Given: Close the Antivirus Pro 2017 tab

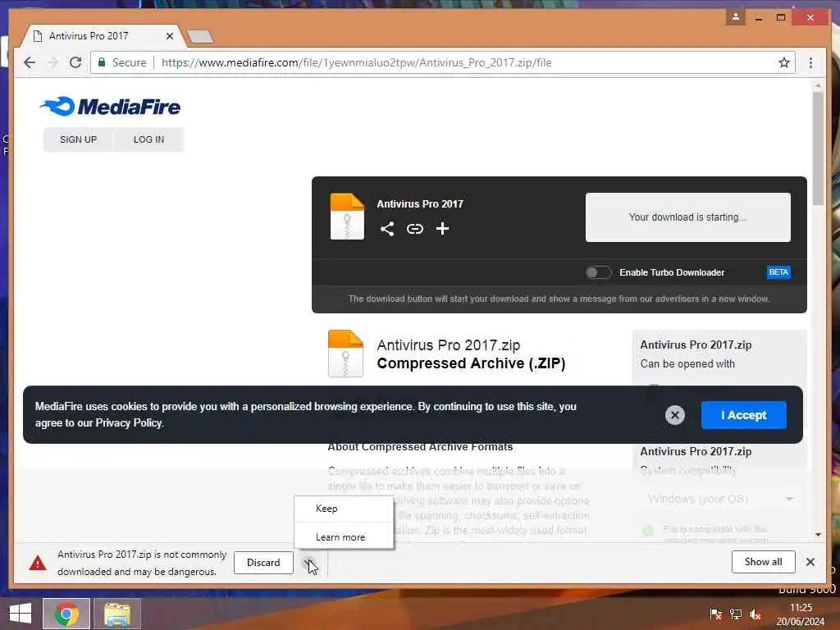Looking at the screenshot, I should tap(169, 36).
